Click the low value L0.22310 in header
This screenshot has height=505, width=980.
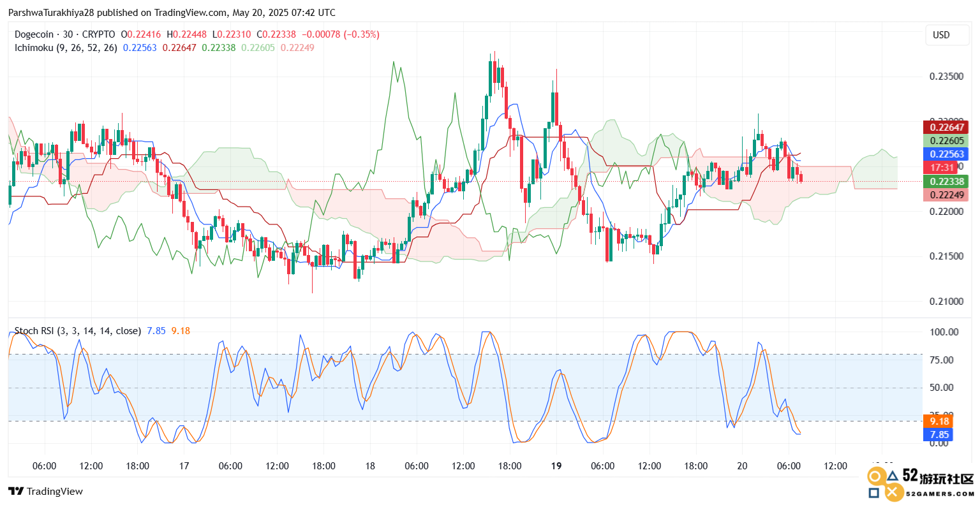[x=232, y=34]
